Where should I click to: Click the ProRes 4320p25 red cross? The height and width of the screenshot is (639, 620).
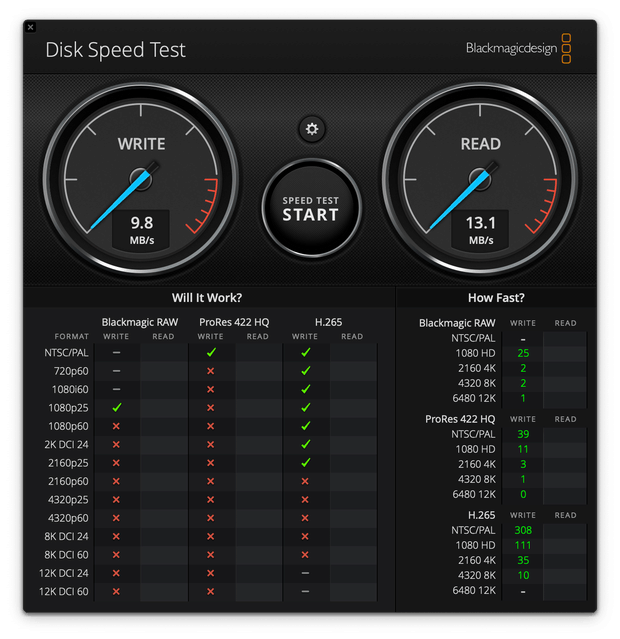210,500
